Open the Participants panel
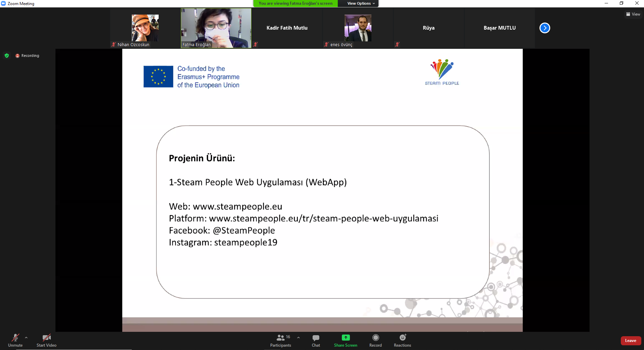644x350 pixels. (281, 340)
